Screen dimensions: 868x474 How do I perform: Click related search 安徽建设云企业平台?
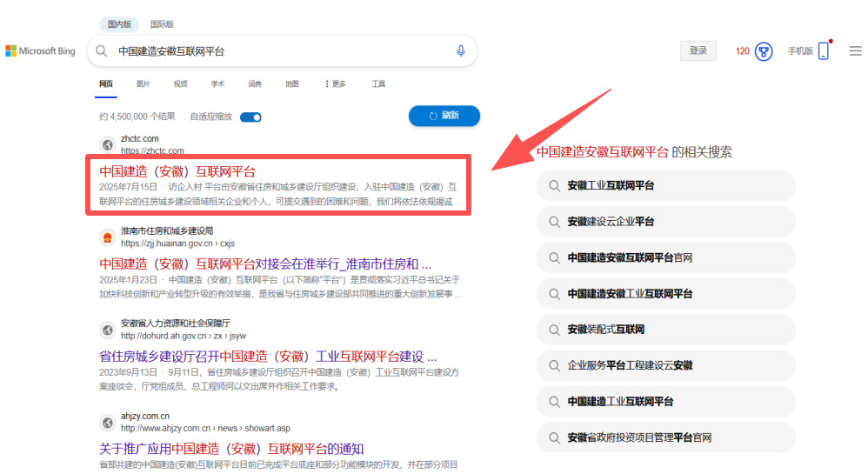(611, 222)
